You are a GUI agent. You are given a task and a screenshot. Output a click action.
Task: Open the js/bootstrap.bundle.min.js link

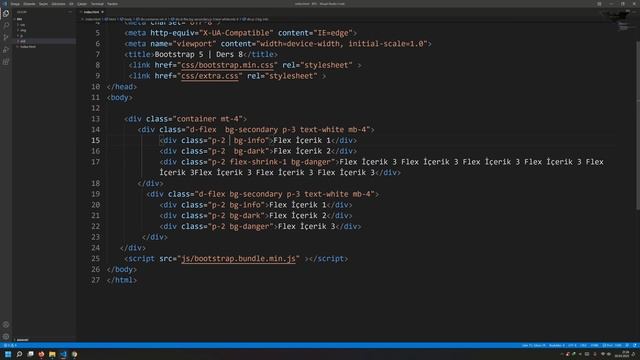[x=238, y=259]
